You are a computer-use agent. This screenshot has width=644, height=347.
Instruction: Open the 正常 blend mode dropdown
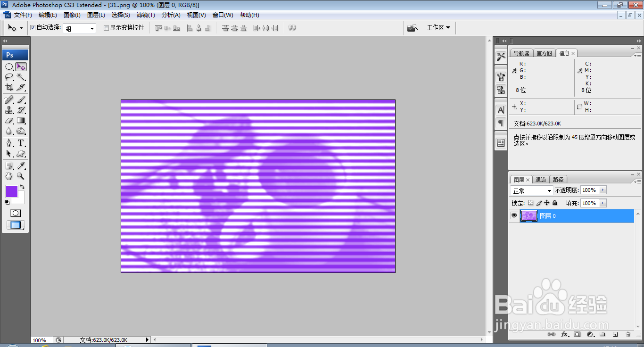532,190
